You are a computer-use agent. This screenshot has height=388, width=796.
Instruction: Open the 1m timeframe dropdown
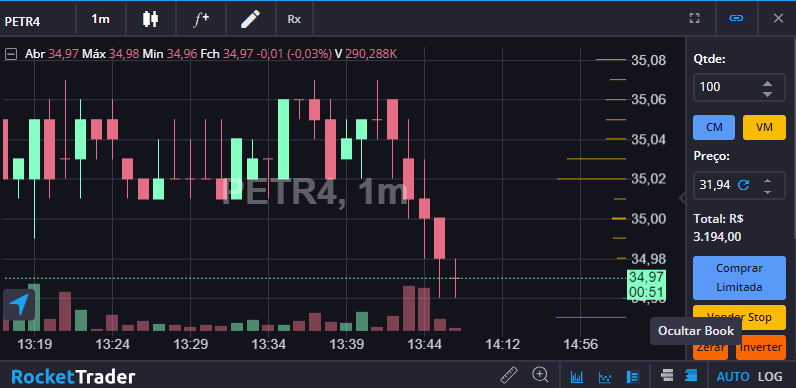pyautogui.click(x=101, y=19)
